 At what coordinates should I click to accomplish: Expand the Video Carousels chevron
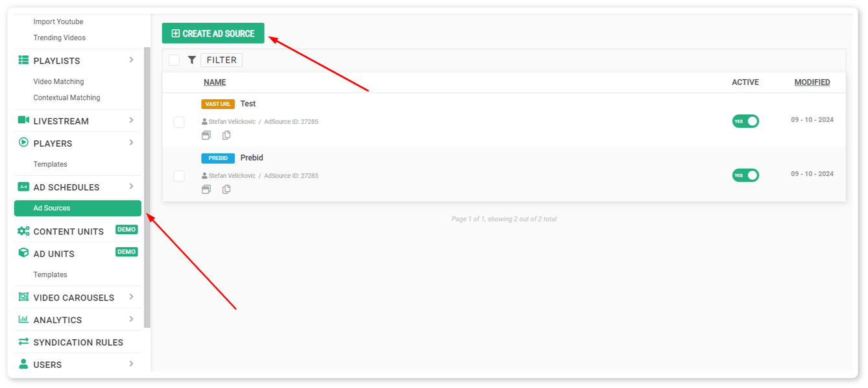pyautogui.click(x=131, y=297)
